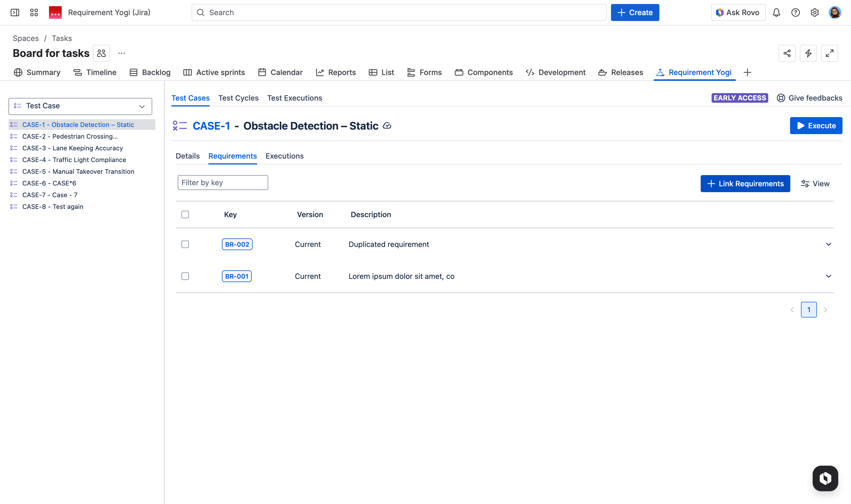851x504 pixels.
Task: Click the share icon button
Action: pos(787,53)
